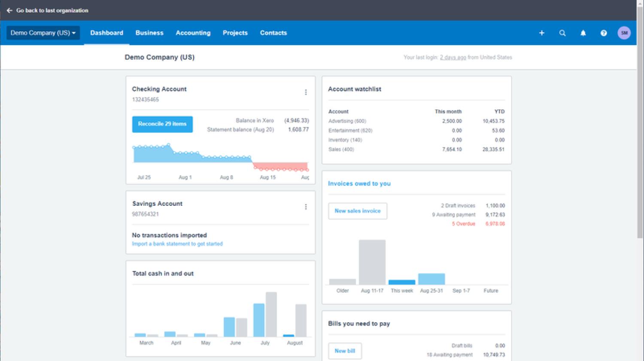644x361 pixels.
Task: Click the page's vertical scrollbar
Action: [640, 129]
